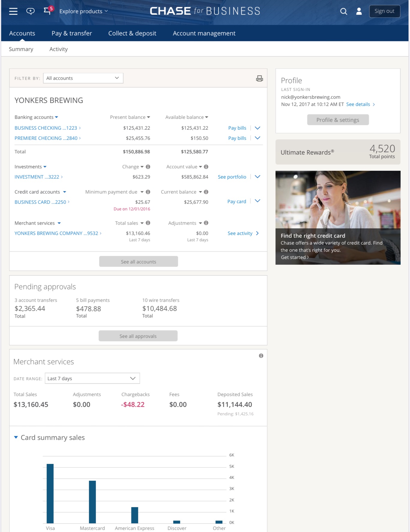The width and height of the screenshot is (410, 532).
Task: Open Last 7 days date range dropdown
Action: (92, 378)
